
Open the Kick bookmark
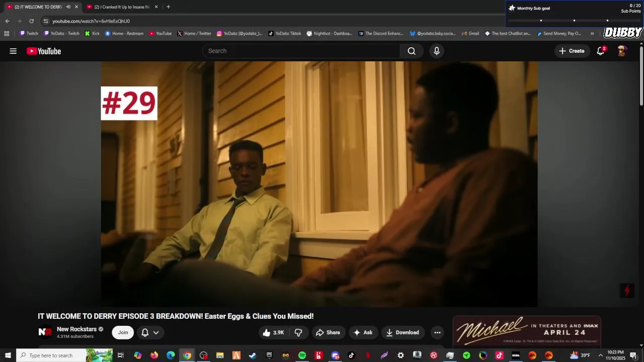[x=92, y=34]
